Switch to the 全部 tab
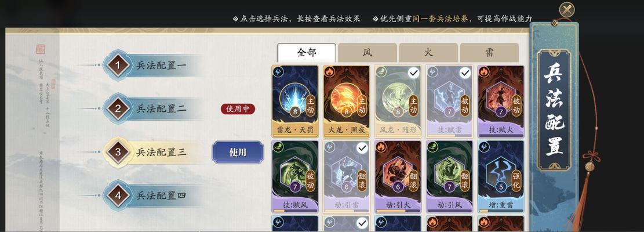The image size is (644, 232). pyautogui.click(x=307, y=53)
